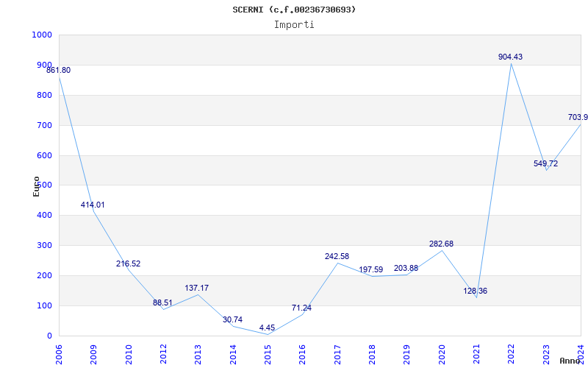
Task: Click the 88.51 data label
Action: coord(162,302)
